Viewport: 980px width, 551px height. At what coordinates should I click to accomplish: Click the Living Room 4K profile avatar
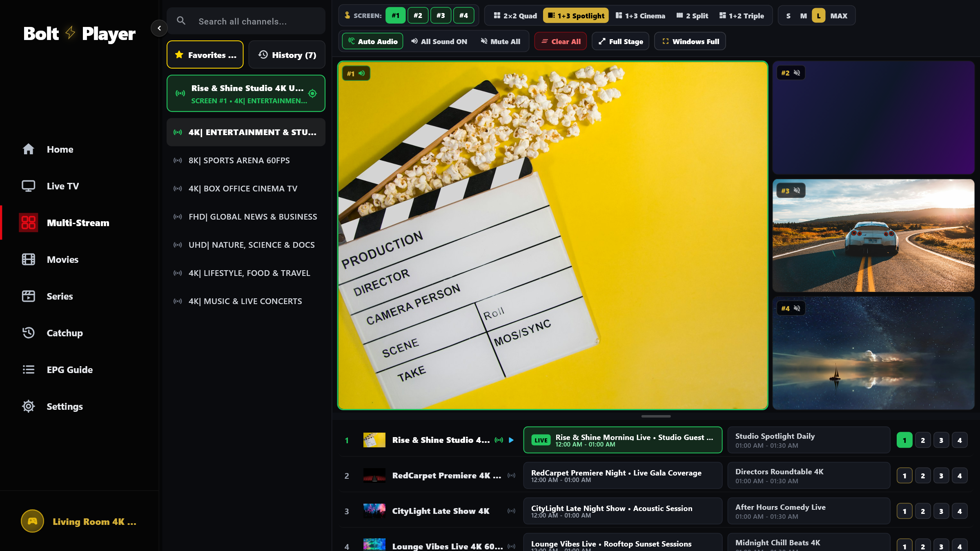tap(32, 521)
